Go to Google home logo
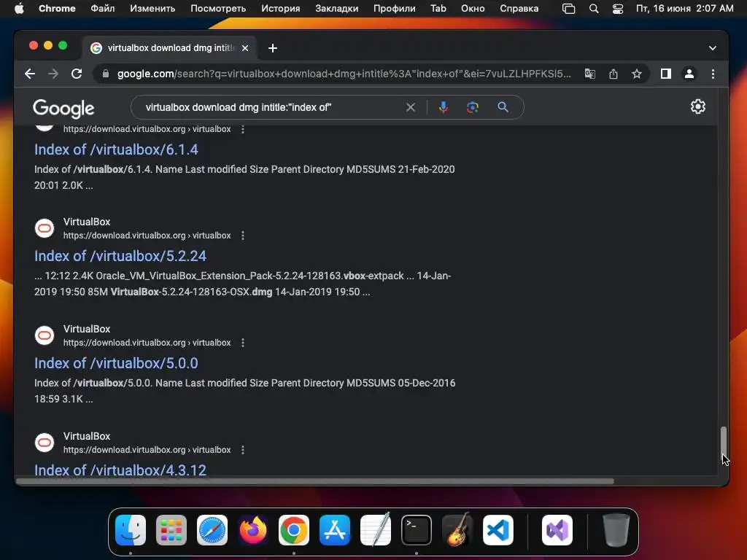The width and height of the screenshot is (747, 560). tap(63, 108)
